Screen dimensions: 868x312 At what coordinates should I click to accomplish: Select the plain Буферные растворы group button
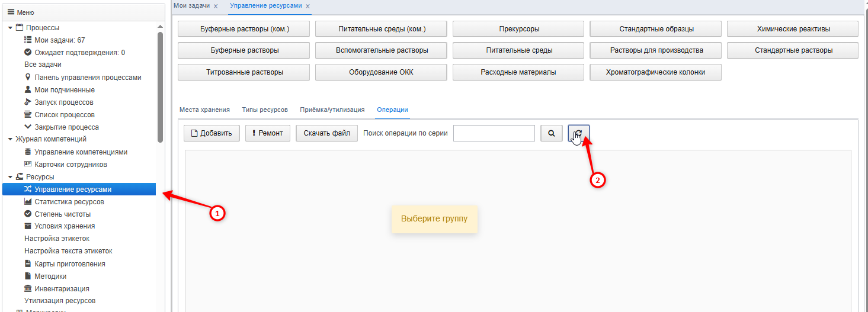coord(244,50)
